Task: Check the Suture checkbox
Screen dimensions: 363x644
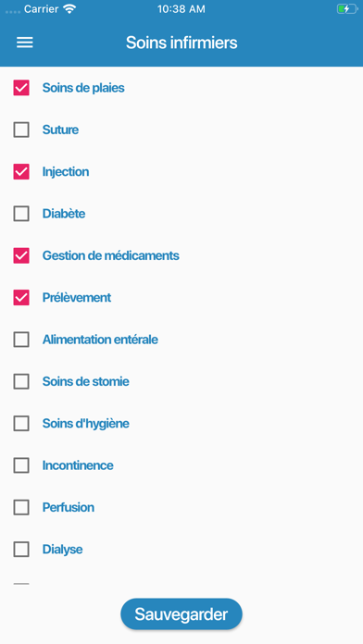Action: [x=21, y=130]
